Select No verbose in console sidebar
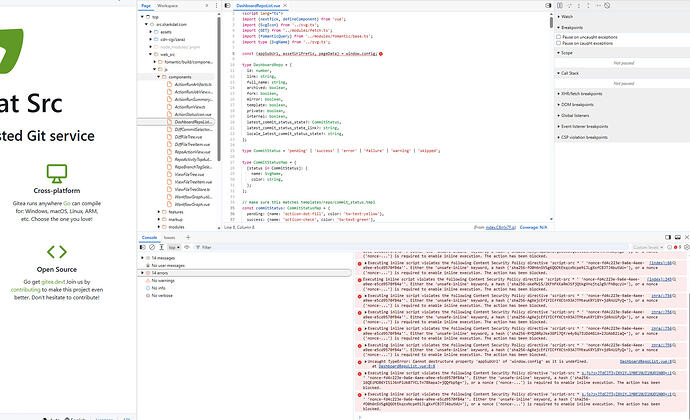 161,295
